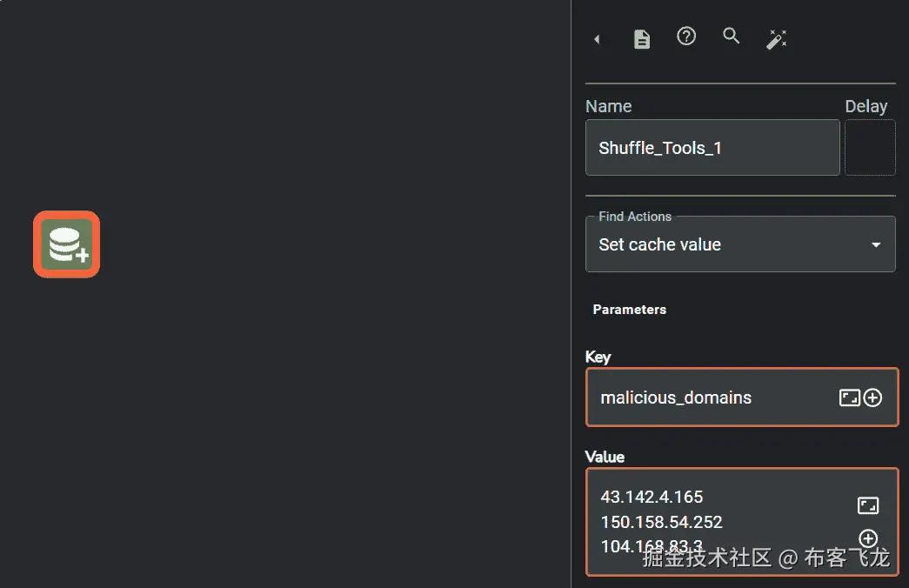
Task: Expand the chevron on the Find Actions selector
Action: click(876, 244)
